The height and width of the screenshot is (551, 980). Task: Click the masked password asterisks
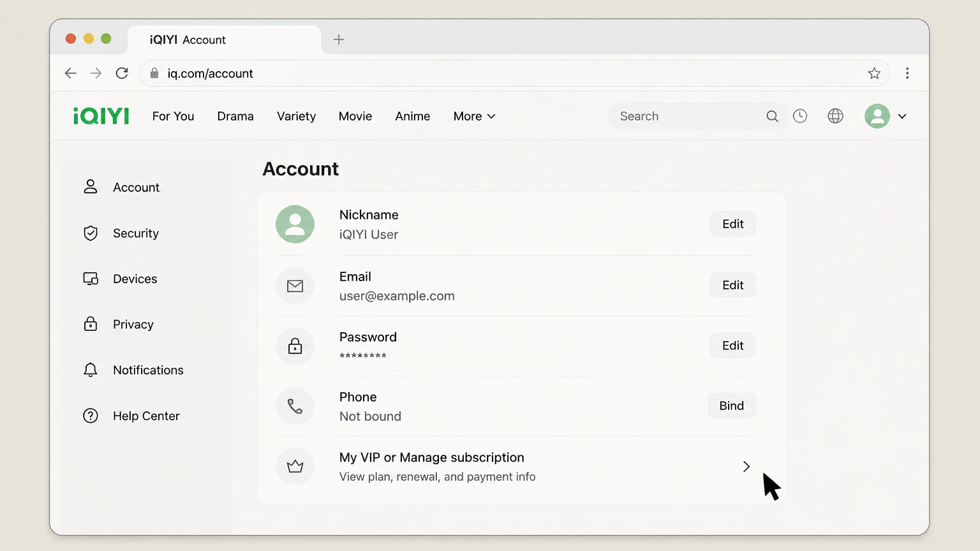(363, 356)
